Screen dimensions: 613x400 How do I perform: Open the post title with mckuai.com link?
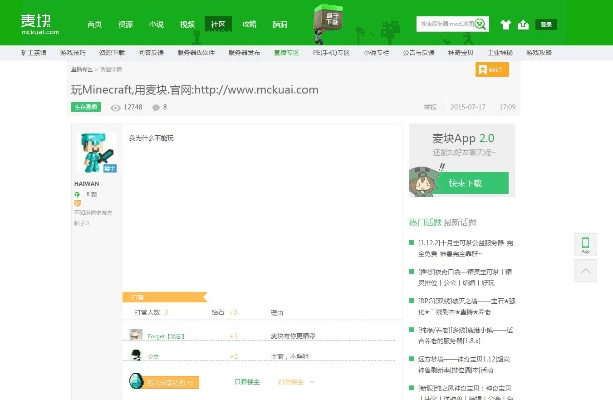(x=194, y=90)
